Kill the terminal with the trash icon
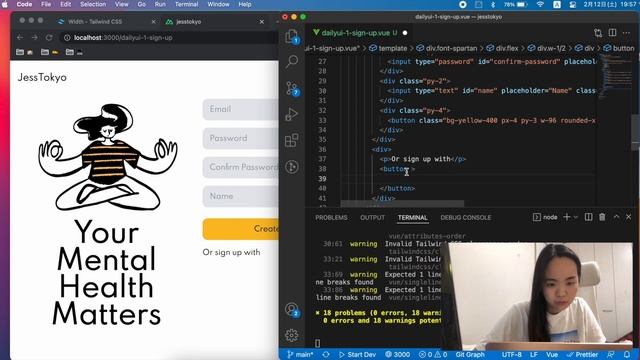 [602, 217]
